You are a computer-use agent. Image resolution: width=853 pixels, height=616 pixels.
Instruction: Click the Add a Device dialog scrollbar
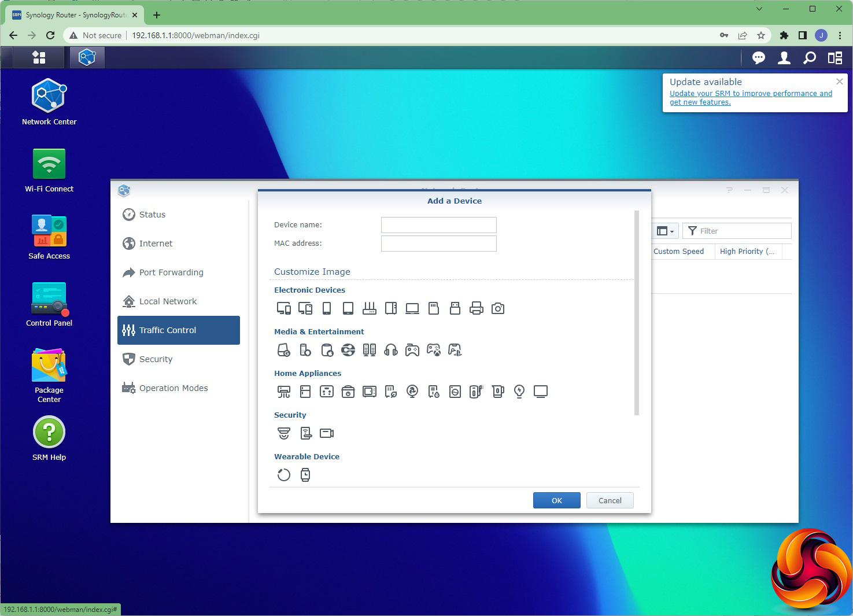(x=637, y=312)
